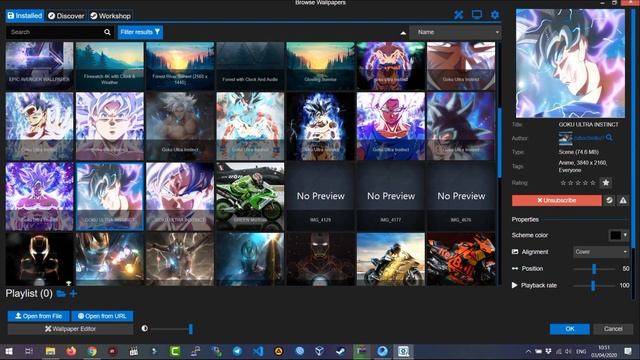Switch to the Discover tab
This screenshot has width=640, height=360.
[x=66, y=16]
